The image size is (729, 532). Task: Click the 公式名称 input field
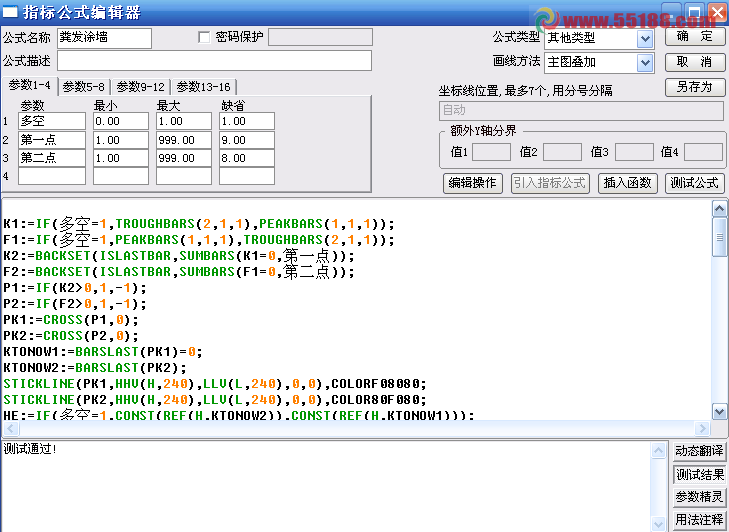[x=104, y=38]
